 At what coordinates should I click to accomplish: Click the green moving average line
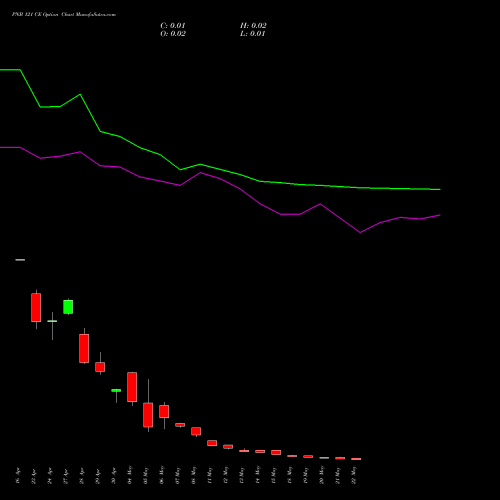pyautogui.click(x=220, y=169)
